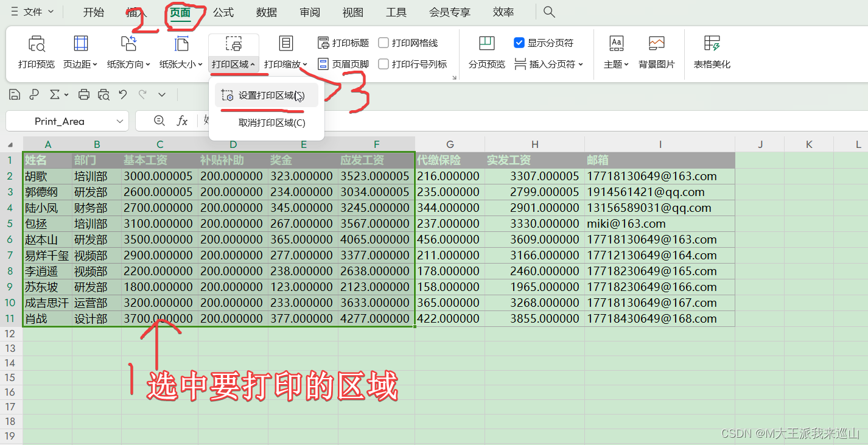Open the 会员专享 tab

[x=450, y=12]
